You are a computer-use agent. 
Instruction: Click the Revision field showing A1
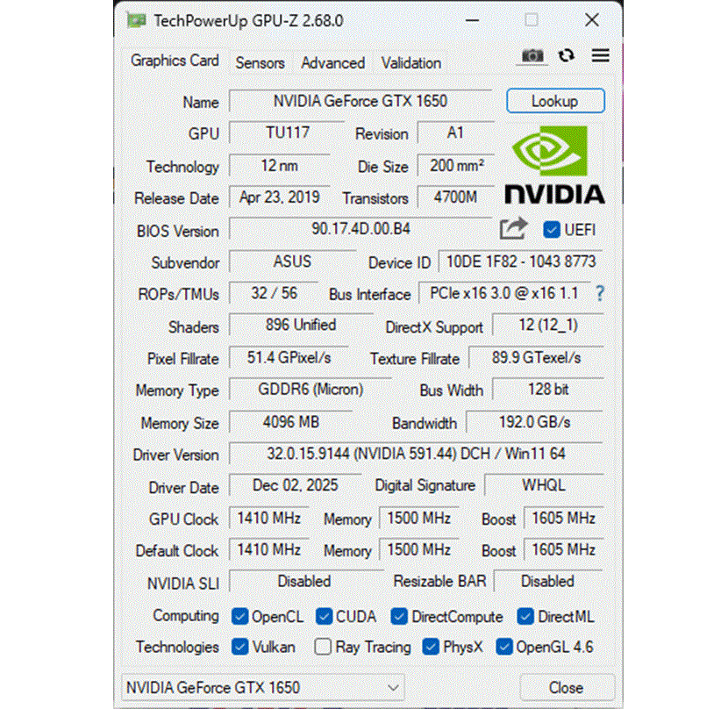pos(456,132)
